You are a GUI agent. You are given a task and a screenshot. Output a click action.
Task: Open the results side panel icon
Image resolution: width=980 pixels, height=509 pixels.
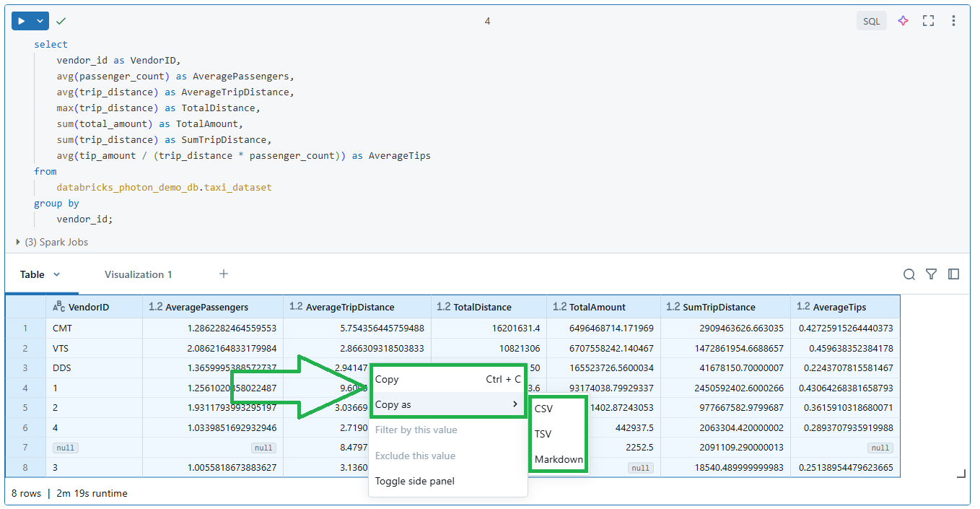(953, 274)
